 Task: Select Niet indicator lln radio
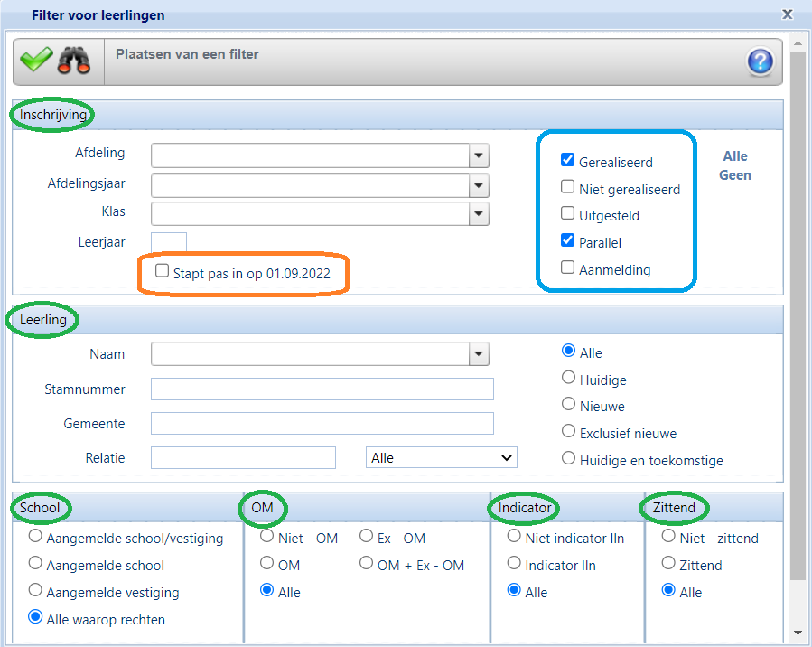tap(514, 536)
